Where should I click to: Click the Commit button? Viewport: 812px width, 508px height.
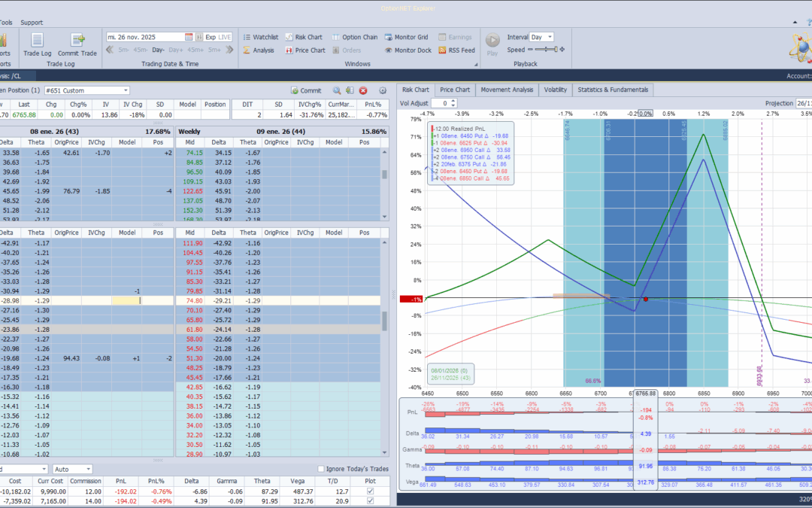point(306,90)
